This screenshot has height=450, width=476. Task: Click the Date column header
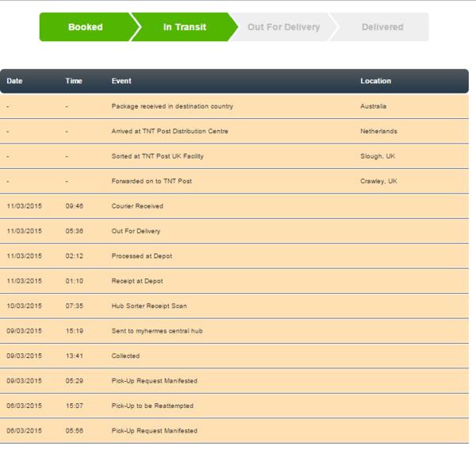pos(15,81)
